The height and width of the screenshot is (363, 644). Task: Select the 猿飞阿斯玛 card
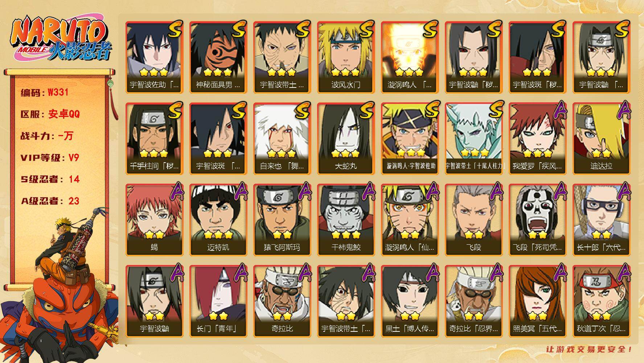(282, 220)
